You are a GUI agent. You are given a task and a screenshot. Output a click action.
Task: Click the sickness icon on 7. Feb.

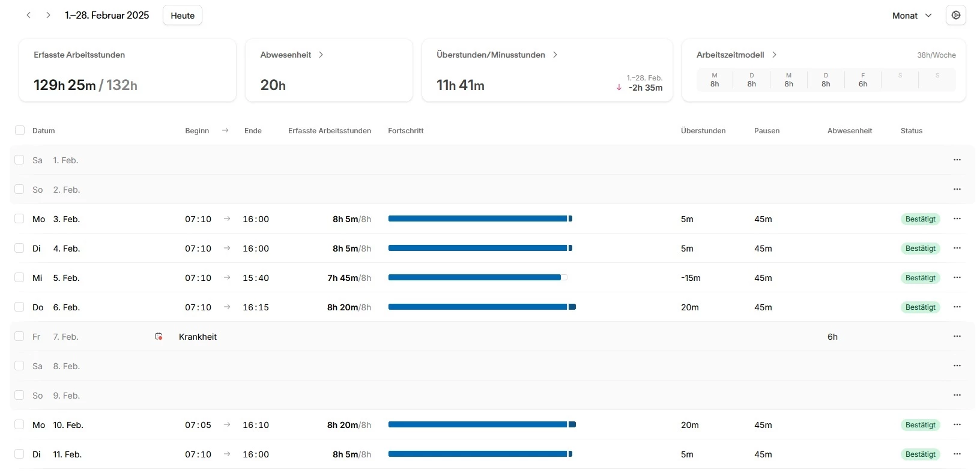pos(159,337)
